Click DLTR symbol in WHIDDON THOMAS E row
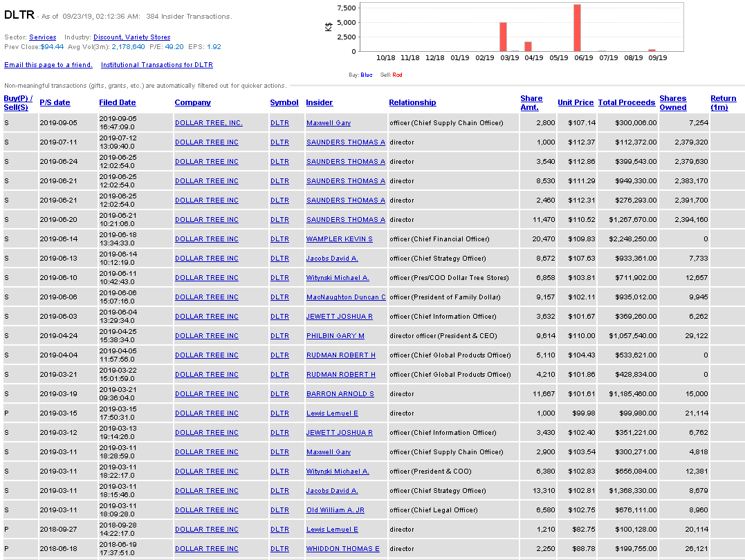The image size is (745, 560). pos(279,549)
